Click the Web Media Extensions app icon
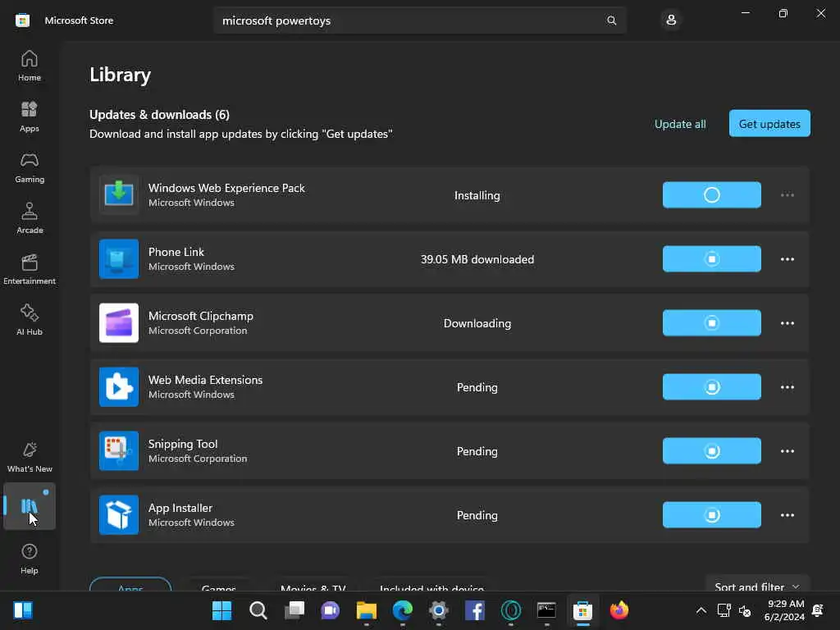 119,387
